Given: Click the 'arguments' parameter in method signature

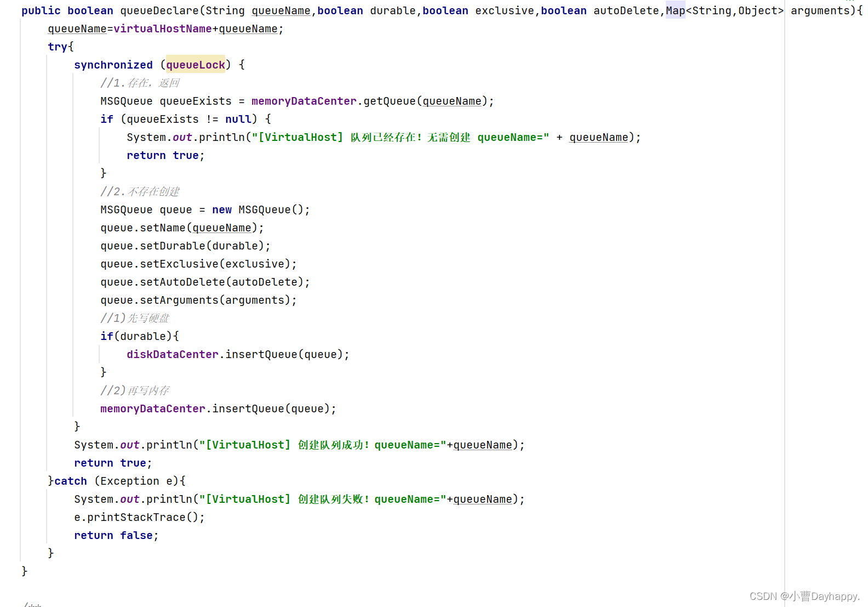Looking at the screenshot, I should (820, 10).
